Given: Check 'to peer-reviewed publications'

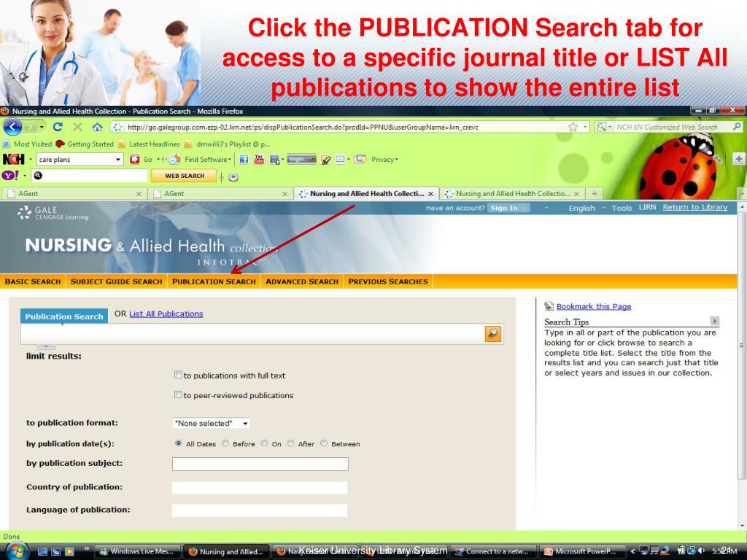Looking at the screenshot, I should click(178, 394).
